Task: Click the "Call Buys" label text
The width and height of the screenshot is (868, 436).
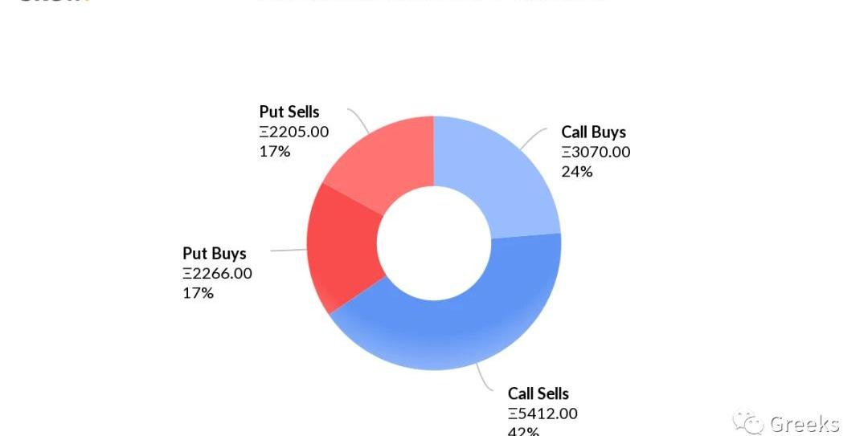Action: click(593, 132)
